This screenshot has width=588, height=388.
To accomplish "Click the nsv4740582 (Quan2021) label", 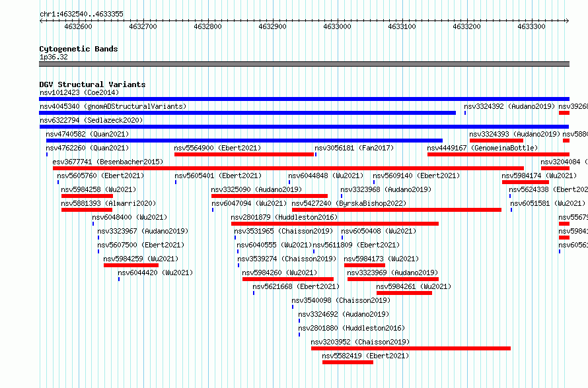I will click(87, 134).
